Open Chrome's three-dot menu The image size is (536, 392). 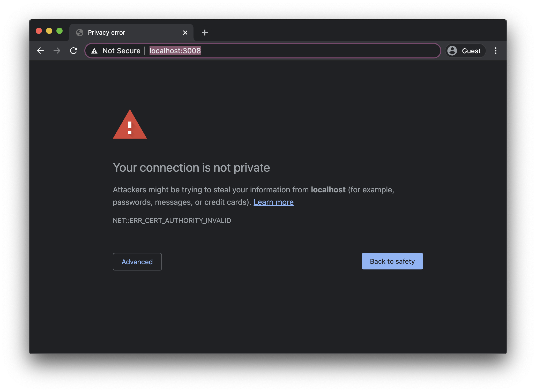coord(495,51)
